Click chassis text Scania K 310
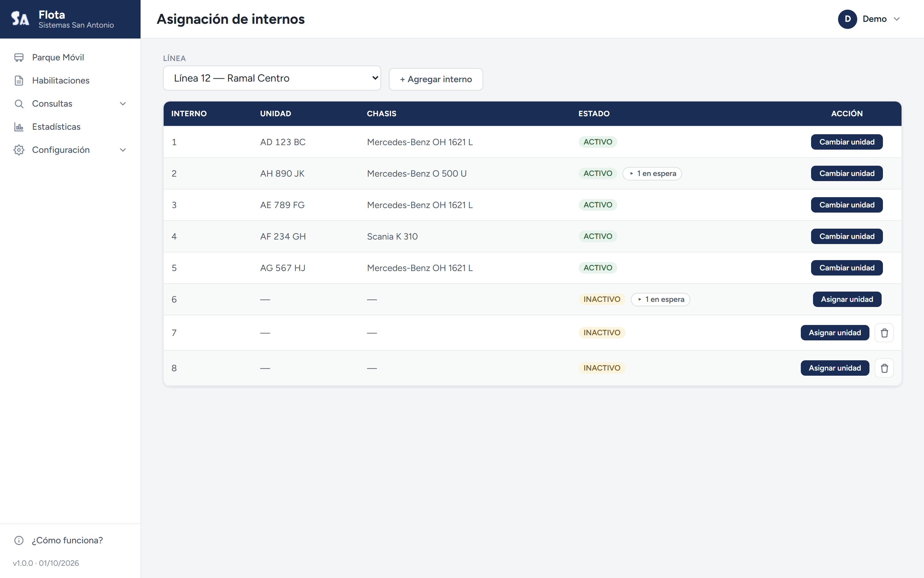The width and height of the screenshot is (924, 578). click(392, 237)
